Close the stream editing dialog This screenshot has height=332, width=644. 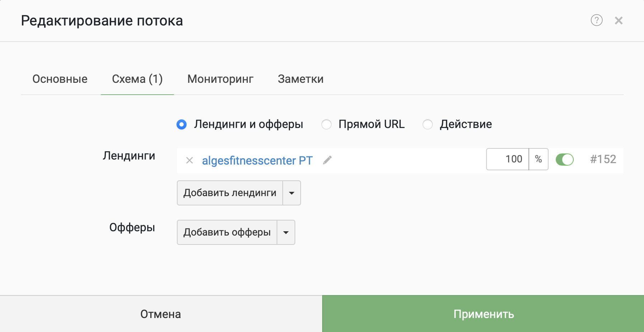click(619, 20)
